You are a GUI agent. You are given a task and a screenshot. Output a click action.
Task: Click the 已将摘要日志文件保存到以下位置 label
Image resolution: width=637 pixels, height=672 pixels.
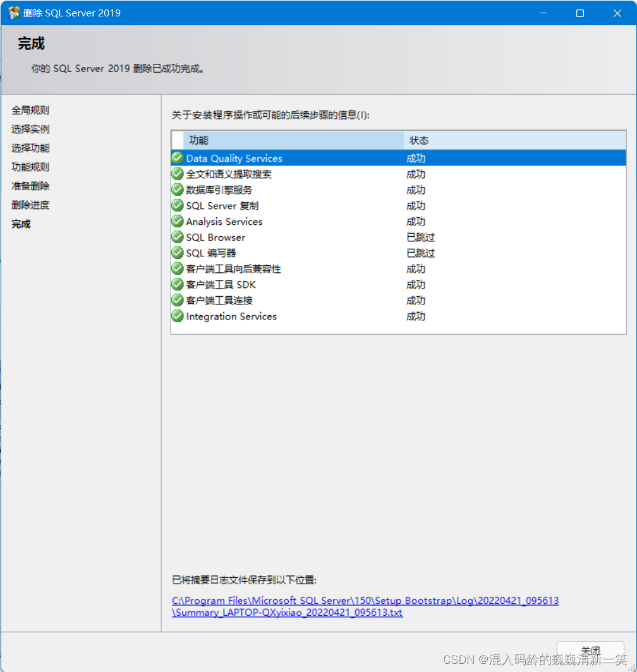[244, 580]
